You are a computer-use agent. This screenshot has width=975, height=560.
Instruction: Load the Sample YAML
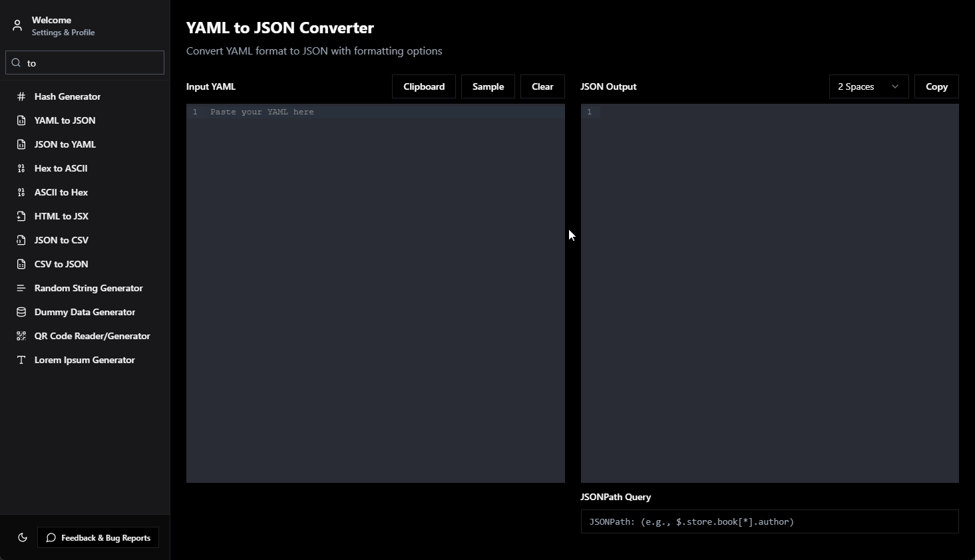point(488,86)
